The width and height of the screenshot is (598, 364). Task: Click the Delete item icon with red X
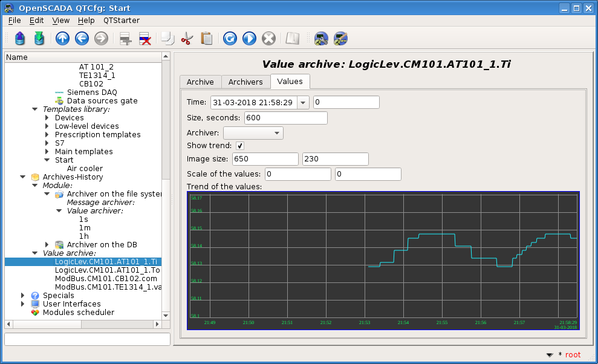[145, 39]
